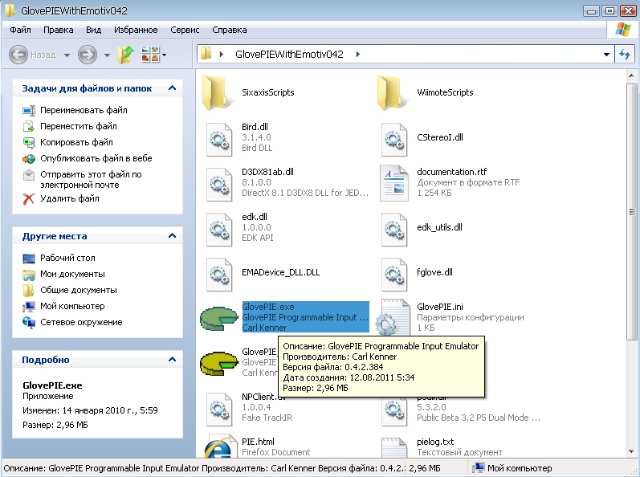Viewport: 640px width, 477px height.
Task: Open the Избранное menu
Action: point(136,30)
